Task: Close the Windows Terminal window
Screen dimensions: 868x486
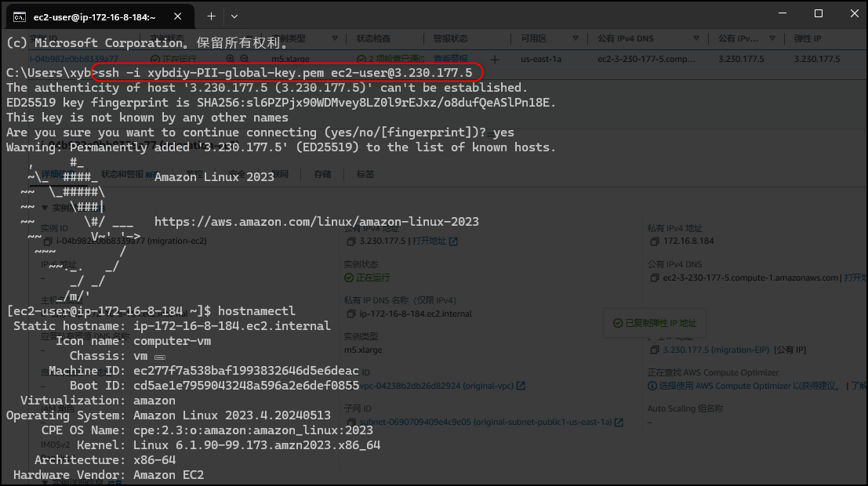Action: click(854, 13)
